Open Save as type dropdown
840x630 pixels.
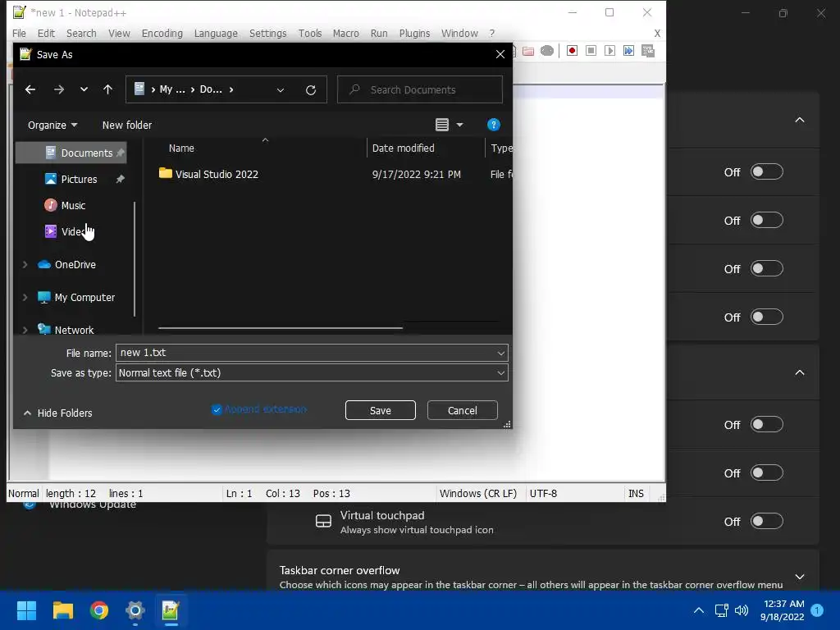[500, 373]
